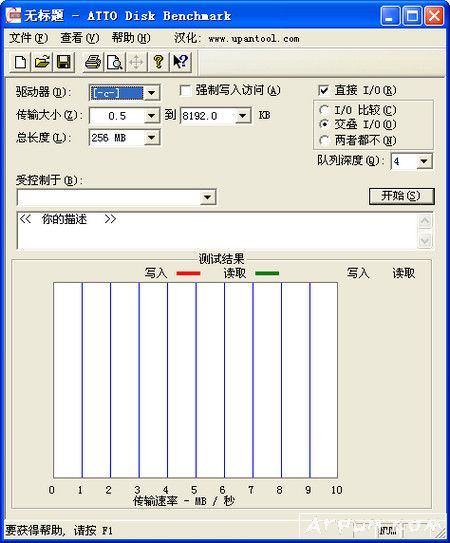This screenshot has width=450, height=543.
Task: Select the I/O 比较 radio option
Action: pyautogui.click(x=324, y=110)
